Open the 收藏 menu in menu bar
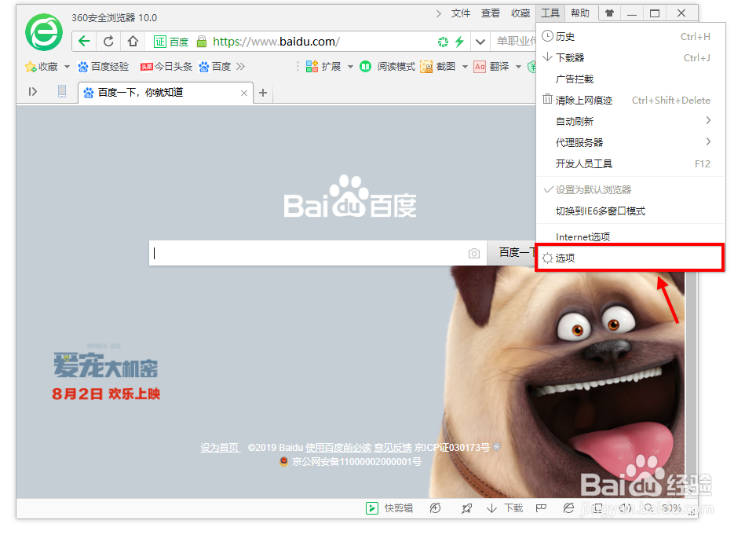The height and width of the screenshot is (535, 756). [x=520, y=13]
